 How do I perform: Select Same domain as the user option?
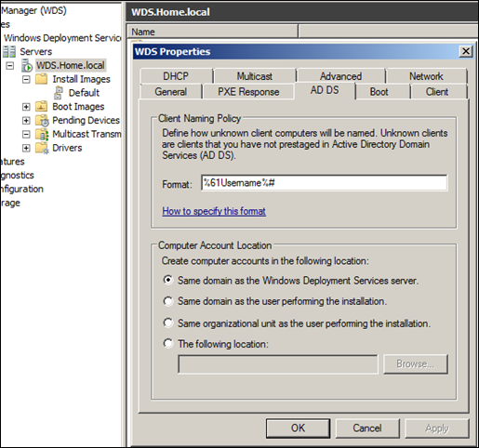pos(168,301)
